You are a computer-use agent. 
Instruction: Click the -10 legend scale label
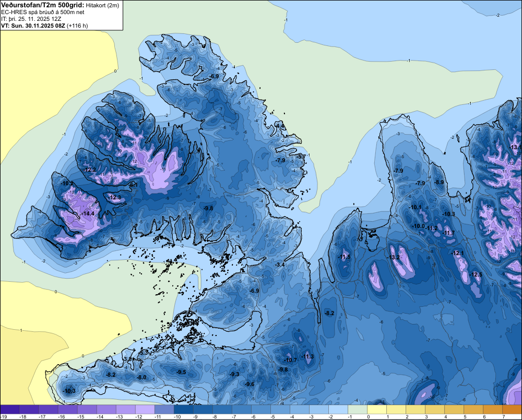point(177,417)
